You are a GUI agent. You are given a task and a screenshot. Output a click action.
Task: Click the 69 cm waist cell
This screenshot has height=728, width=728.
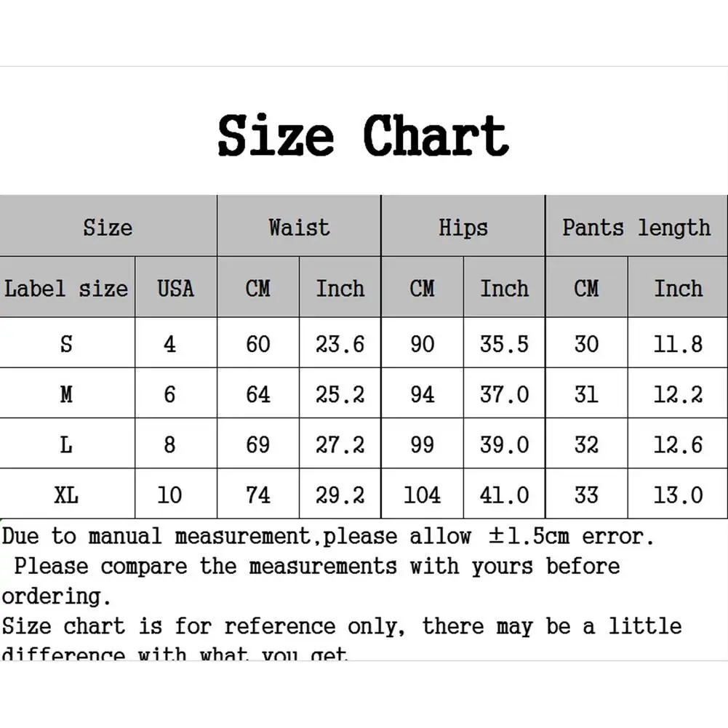(x=257, y=444)
